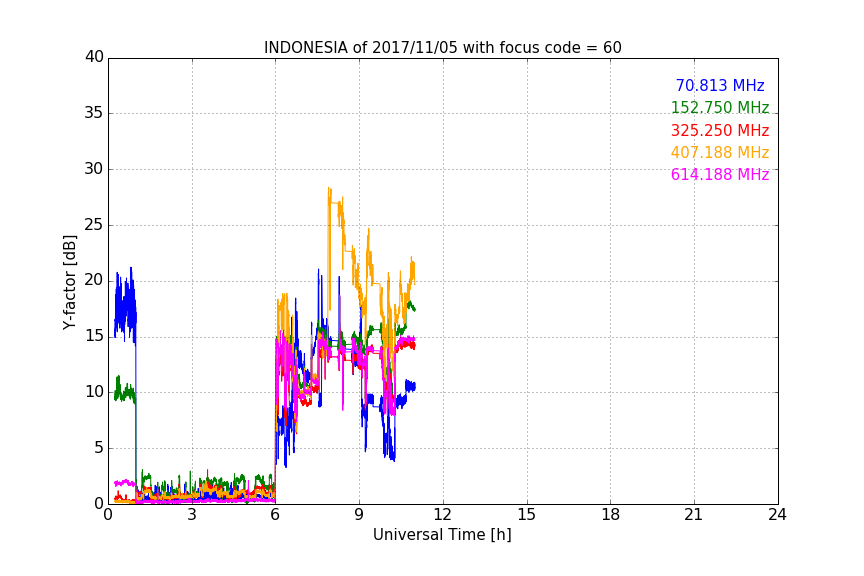
Task: Click the y-axis tick label '25'
Action: [x=94, y=225]
